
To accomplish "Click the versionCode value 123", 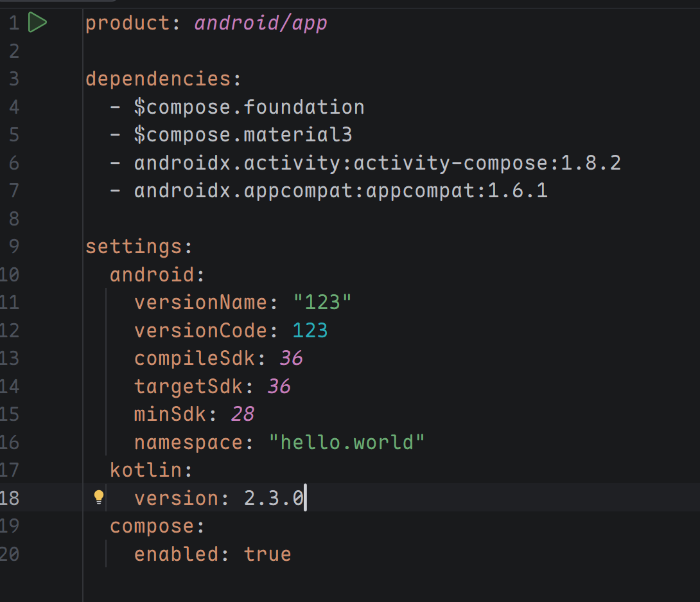I will [310, 330].
